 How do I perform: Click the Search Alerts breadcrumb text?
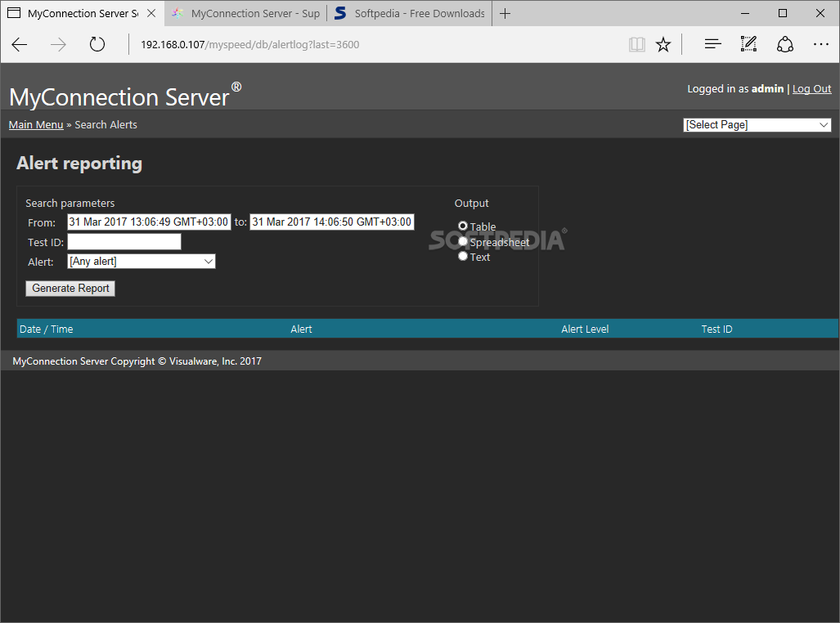[106, 125]
